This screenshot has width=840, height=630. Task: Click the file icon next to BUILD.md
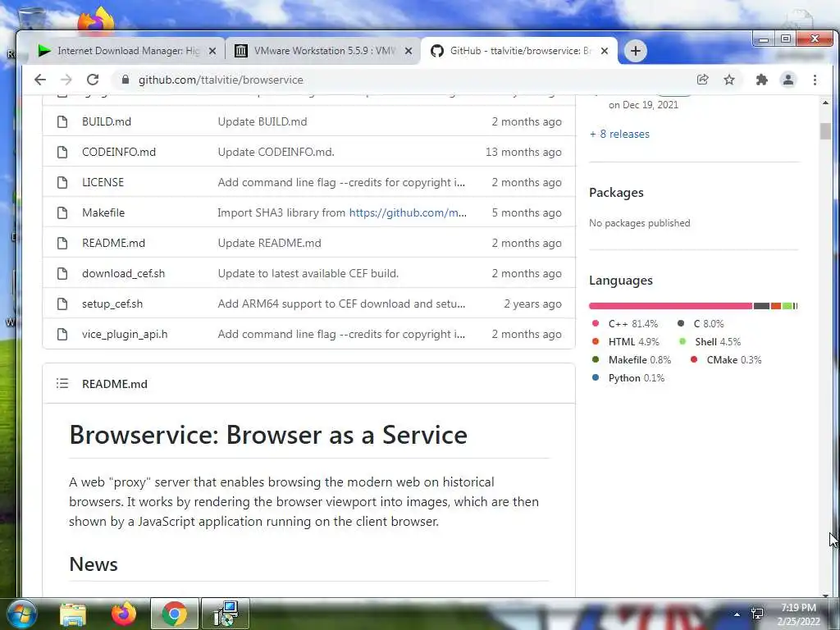62,121
